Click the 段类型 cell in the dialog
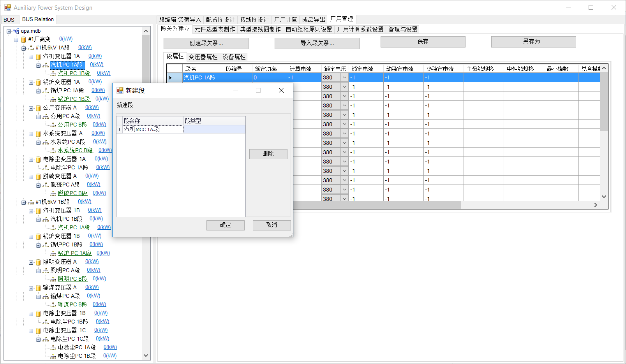 coord(215,129)
